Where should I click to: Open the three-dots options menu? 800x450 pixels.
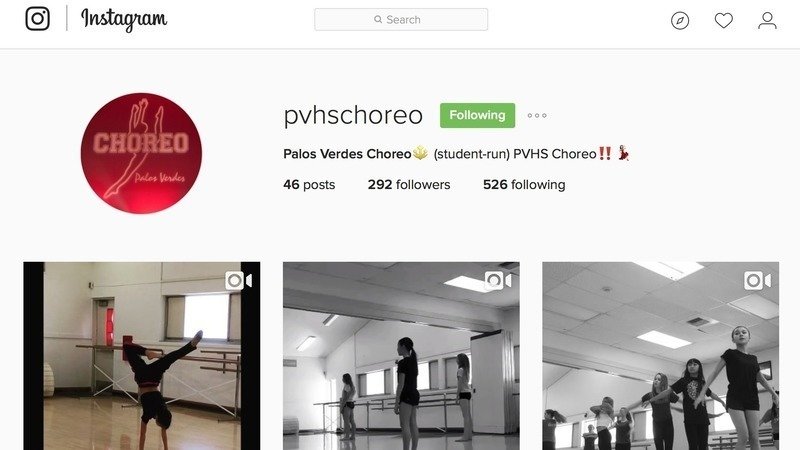click(x=537, y=116)
